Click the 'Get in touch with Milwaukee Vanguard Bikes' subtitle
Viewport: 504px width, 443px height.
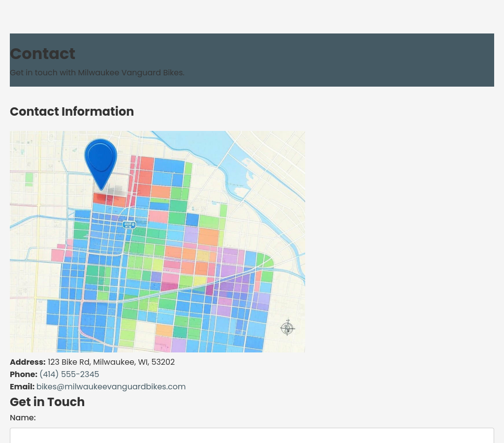(97, 73)
